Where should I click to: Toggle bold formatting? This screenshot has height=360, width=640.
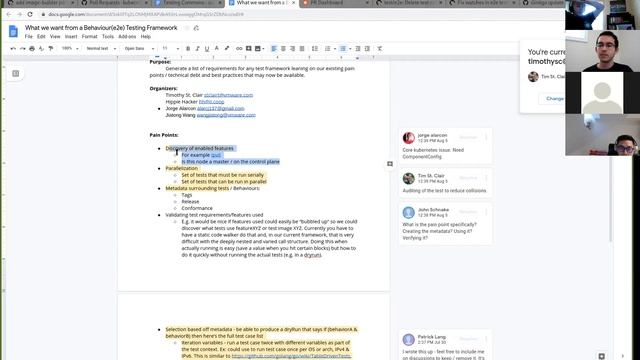pyautogui.click(x=188, y=49)
